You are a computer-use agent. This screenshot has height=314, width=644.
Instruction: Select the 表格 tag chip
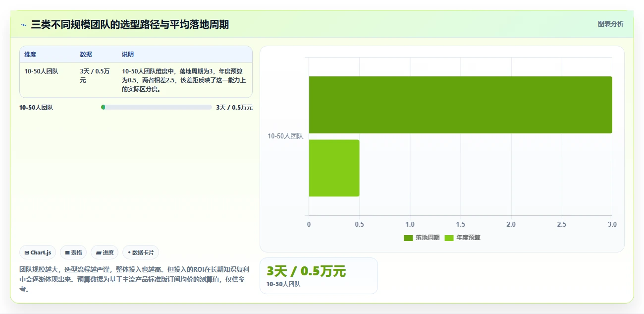pos(73,252)
